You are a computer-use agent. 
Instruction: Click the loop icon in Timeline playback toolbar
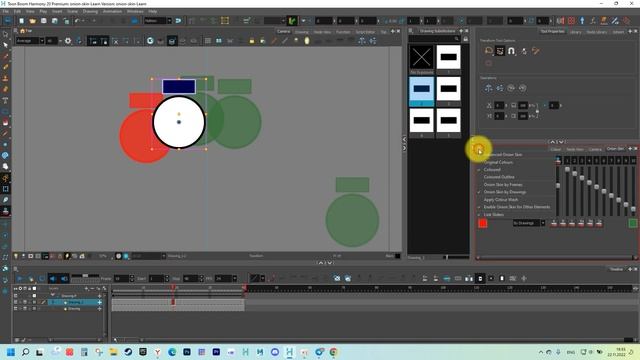click(x=42, y=278)
